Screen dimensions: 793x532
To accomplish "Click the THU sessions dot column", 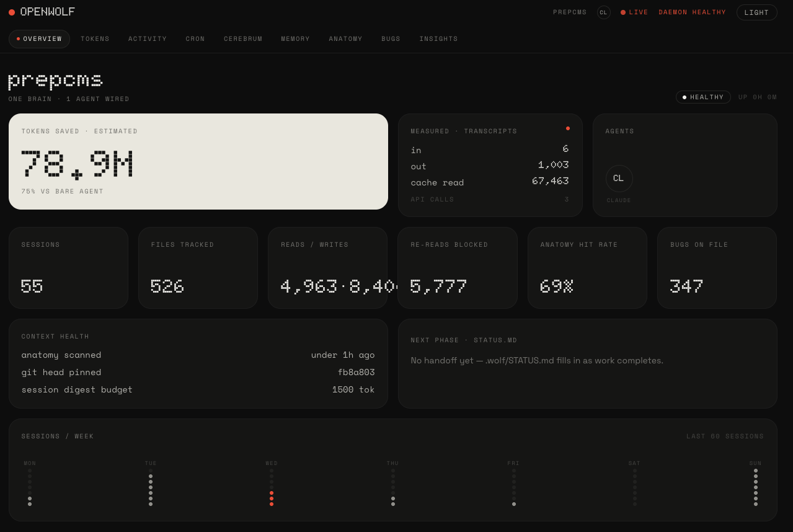I will coord(392,487).
